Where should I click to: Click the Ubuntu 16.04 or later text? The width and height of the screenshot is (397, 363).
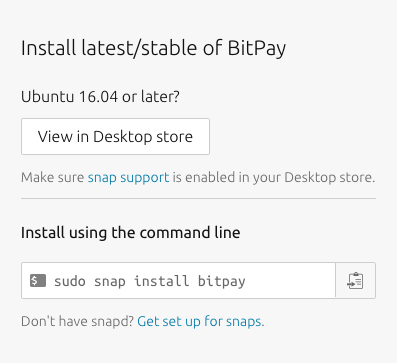click(100, 97)
